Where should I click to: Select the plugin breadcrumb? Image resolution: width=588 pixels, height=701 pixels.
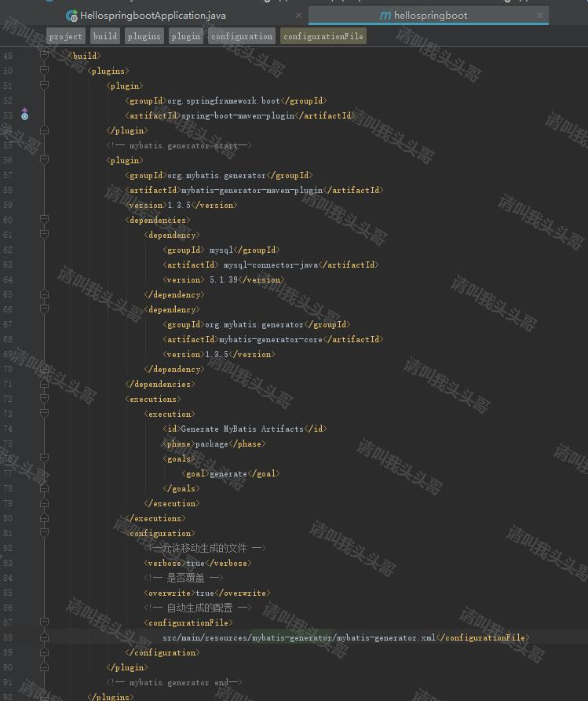[185, 36]
